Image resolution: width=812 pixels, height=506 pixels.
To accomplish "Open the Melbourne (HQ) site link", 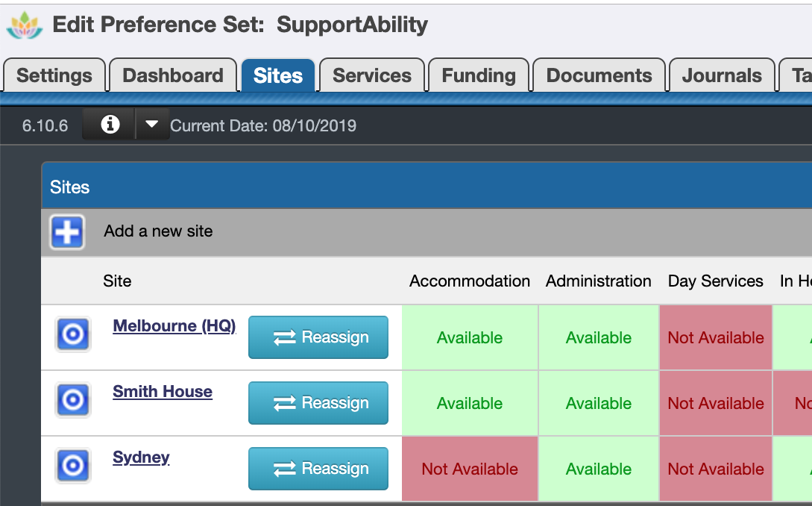I will pos(174,325).
